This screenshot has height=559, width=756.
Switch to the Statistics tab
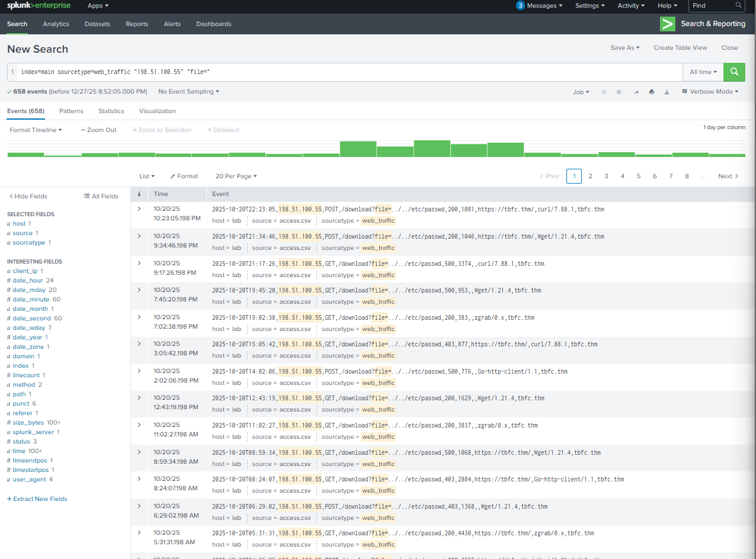tap(111, 111)
